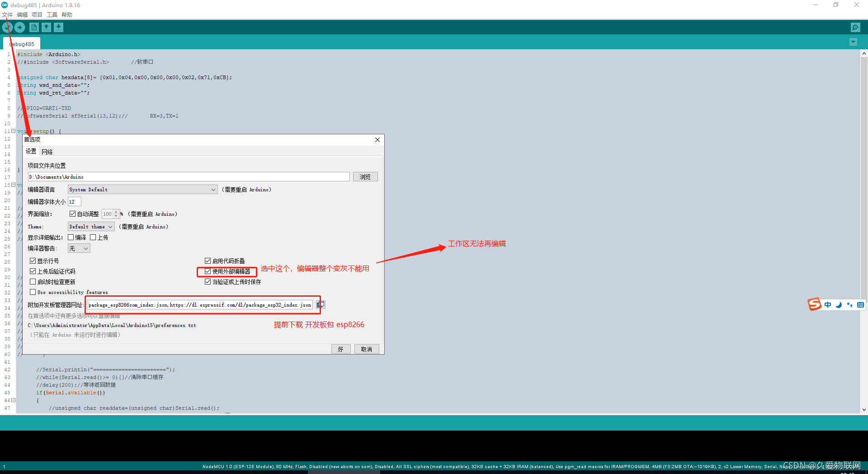Toggle the 当验证或上传时保存 checkbox

208,282
